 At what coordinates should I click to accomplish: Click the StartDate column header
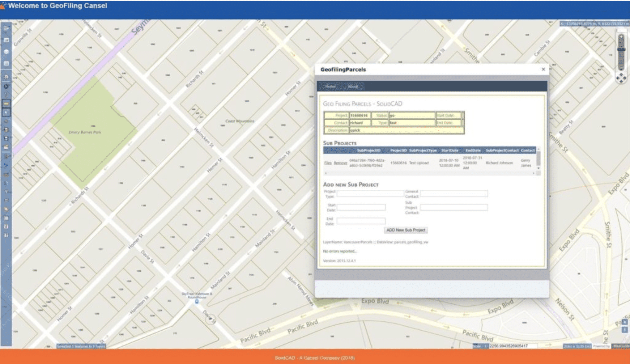click(x=449, y=150)
